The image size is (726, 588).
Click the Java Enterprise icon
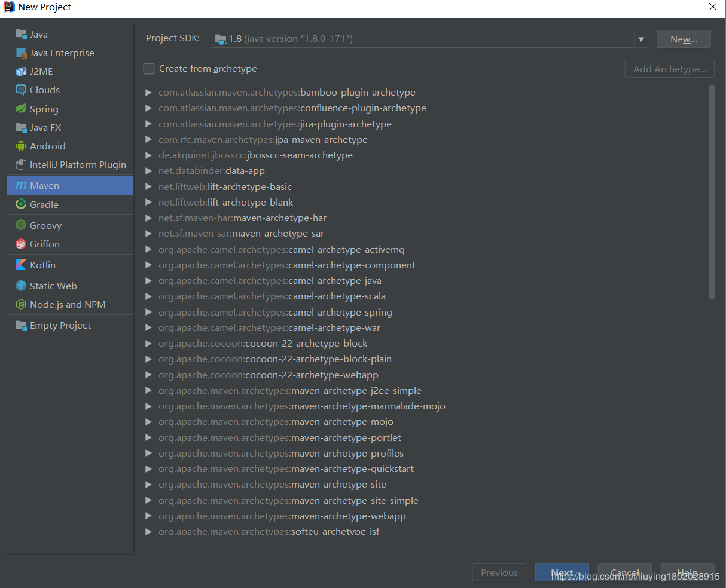click(x=21, y=53)
